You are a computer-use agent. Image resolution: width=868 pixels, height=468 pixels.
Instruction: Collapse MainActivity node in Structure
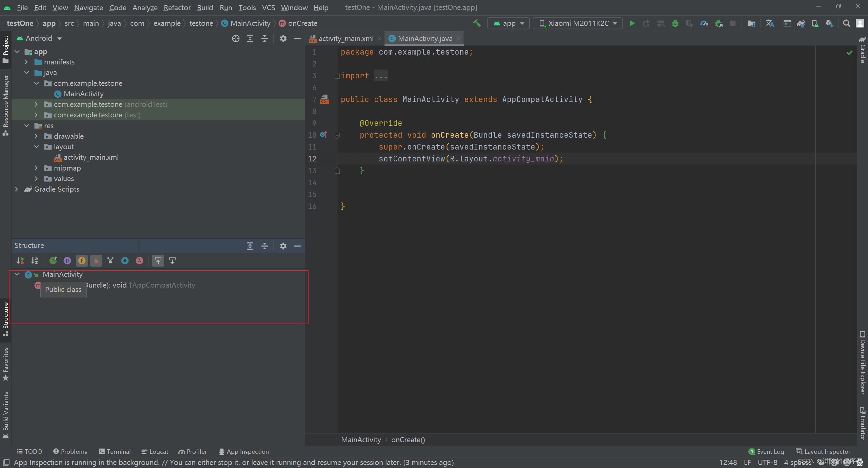(x=17, y=274)
